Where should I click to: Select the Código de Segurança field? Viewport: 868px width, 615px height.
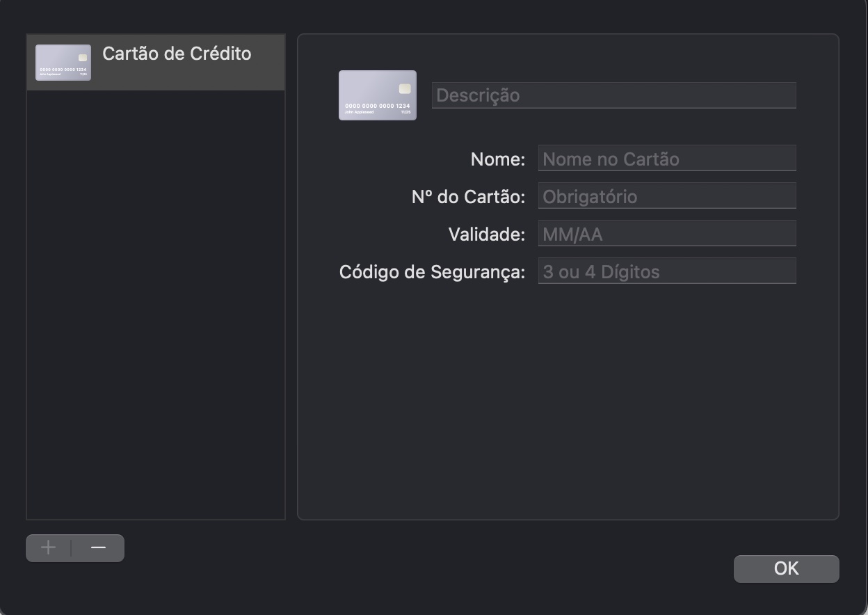click(667, 271)
